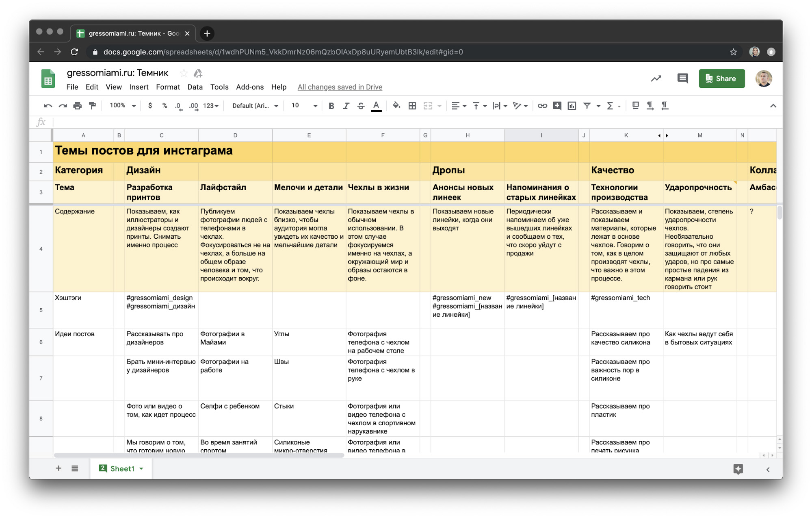Collapse the toolbar menus with chevron
The height and width of the screenshot is (518, 812).
[773, 106]
